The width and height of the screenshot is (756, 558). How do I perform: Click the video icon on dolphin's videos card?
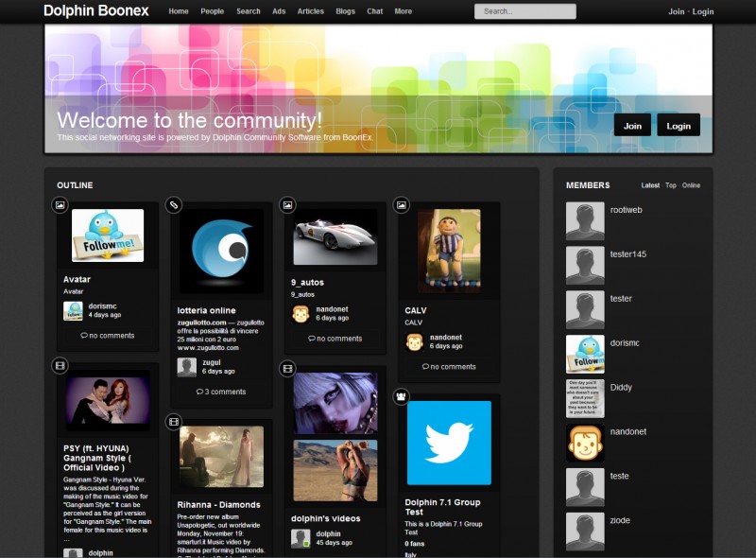click(x=287, y=369)
